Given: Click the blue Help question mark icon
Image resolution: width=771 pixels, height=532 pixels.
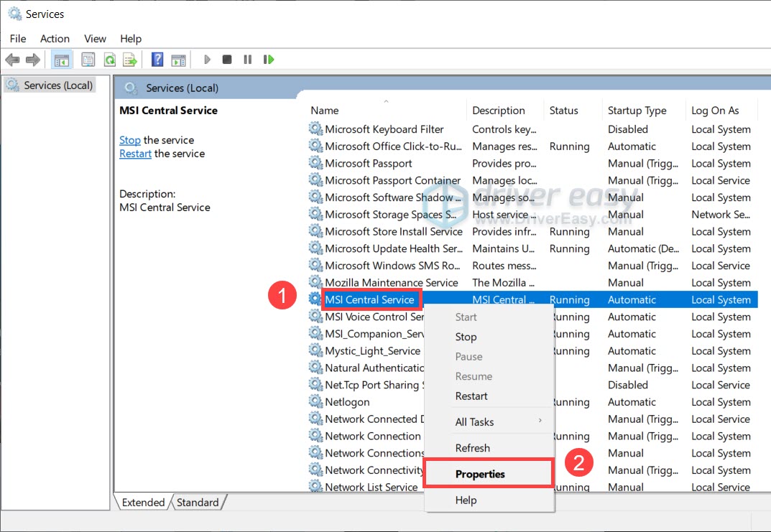Looking at the screenshot, I should click(x=157, y=60).
